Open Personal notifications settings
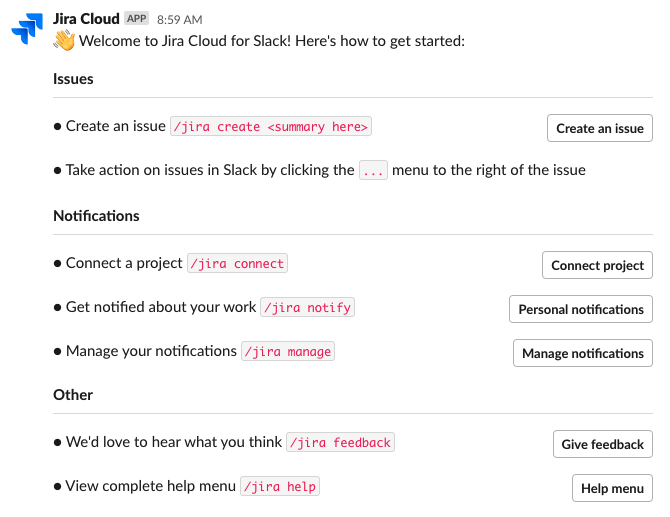The width and height of the screenshot is (670, 517). pos(580,309)
